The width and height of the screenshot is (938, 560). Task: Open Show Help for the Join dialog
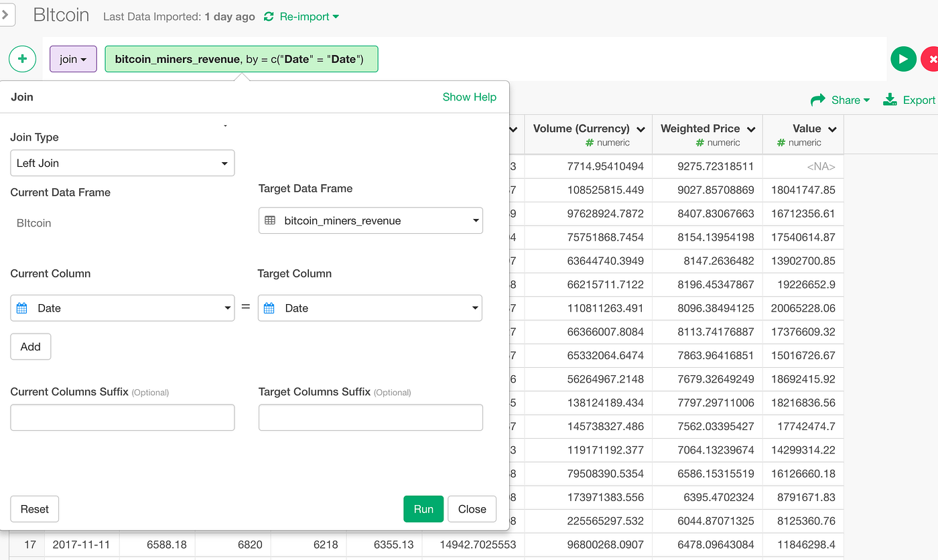coord(469,96)
